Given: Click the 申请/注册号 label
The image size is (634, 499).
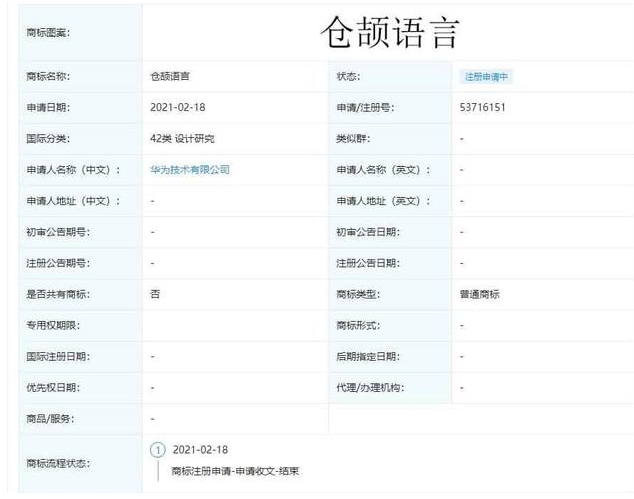Looking at the screenshot, I should pos(366,108).
